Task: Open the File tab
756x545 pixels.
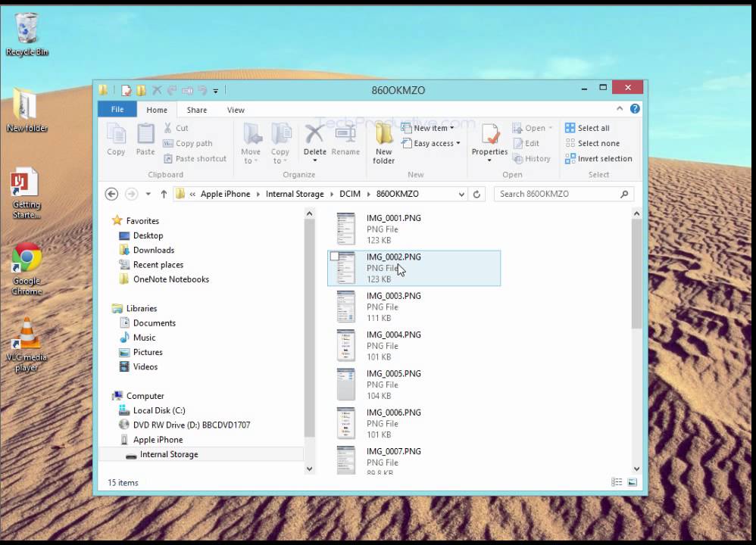Action: (x=117, y=110)
